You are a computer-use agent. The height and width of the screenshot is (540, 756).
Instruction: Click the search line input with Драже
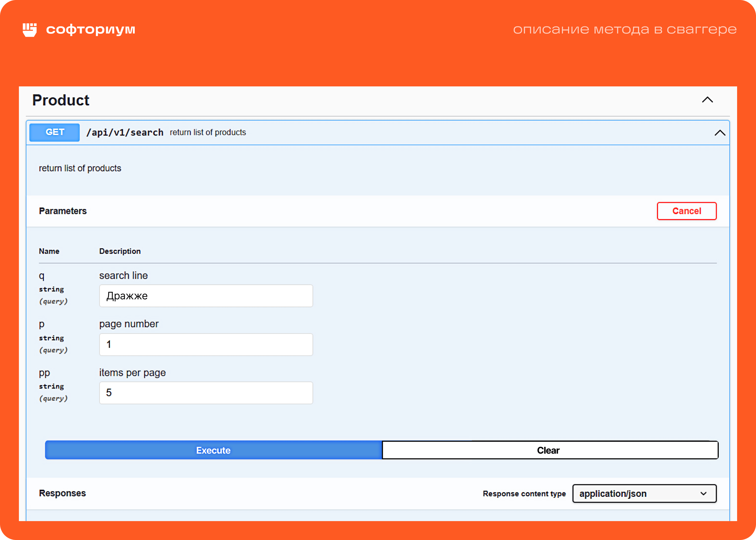[x=206, y=296]
